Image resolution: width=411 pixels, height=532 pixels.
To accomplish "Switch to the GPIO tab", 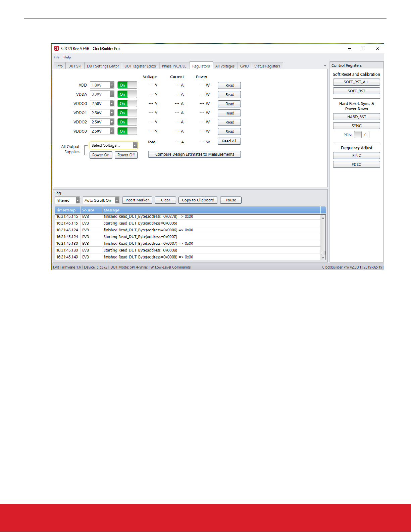I will coord(244,66).
